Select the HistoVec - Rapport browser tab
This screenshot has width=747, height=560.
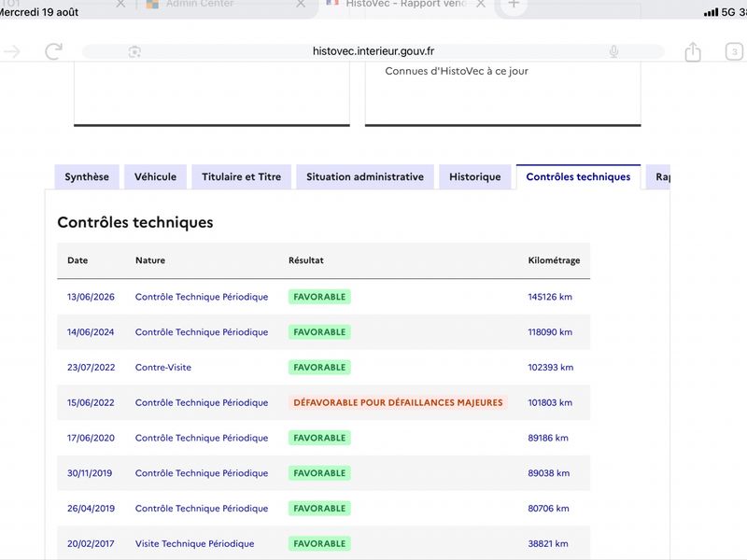[405, 4]
